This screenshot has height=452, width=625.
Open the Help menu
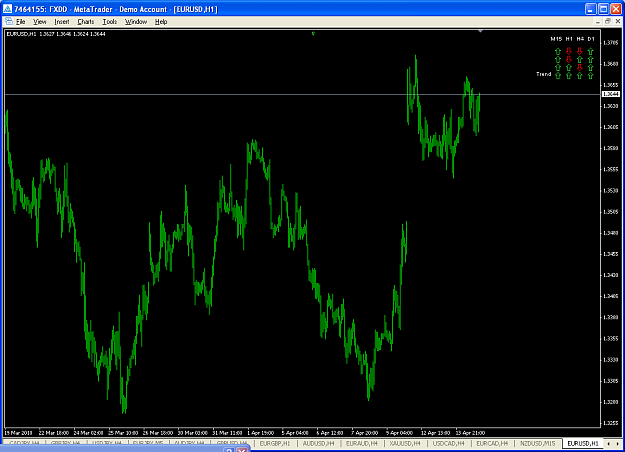tap(161, 22)
